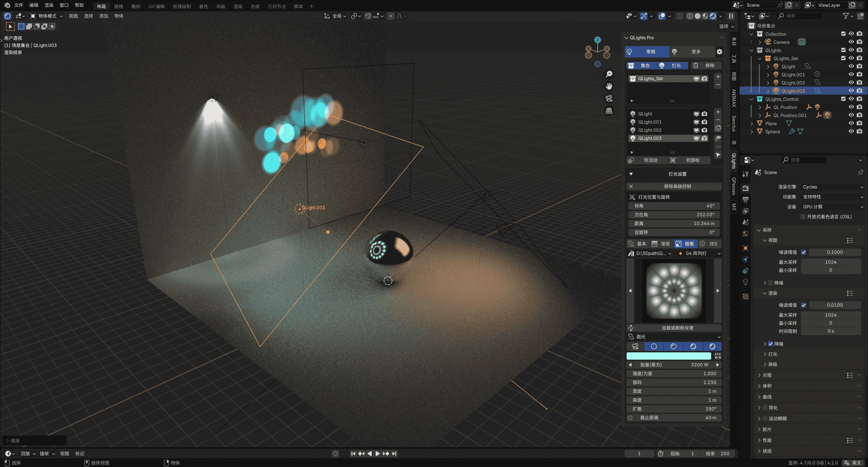The width and height of the screenshot is (868, 467).
Task: Toggle auto keying record button
Action: coord(335,453)
